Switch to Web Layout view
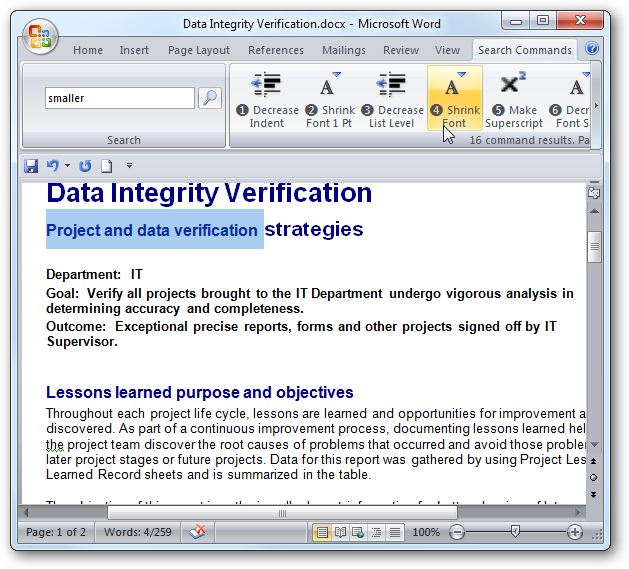629x569 pixels. click(358, 532)
